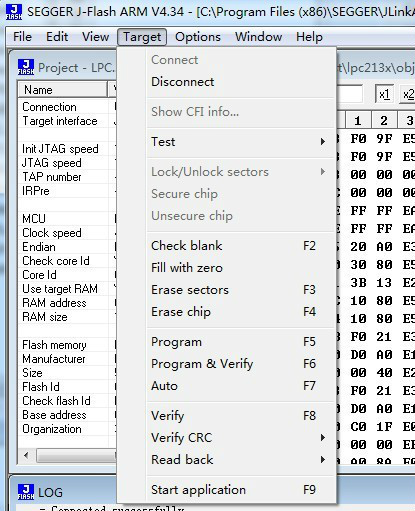The image size is (415, 511).
Task: Click the J-Flash application icon in title bar
Action: (14, 11)
